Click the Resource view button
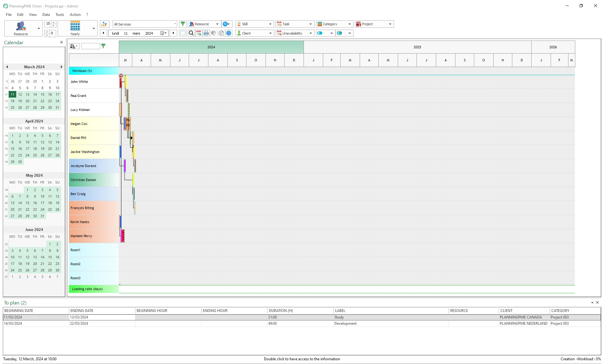604x364 pixels. click(21, 28)
